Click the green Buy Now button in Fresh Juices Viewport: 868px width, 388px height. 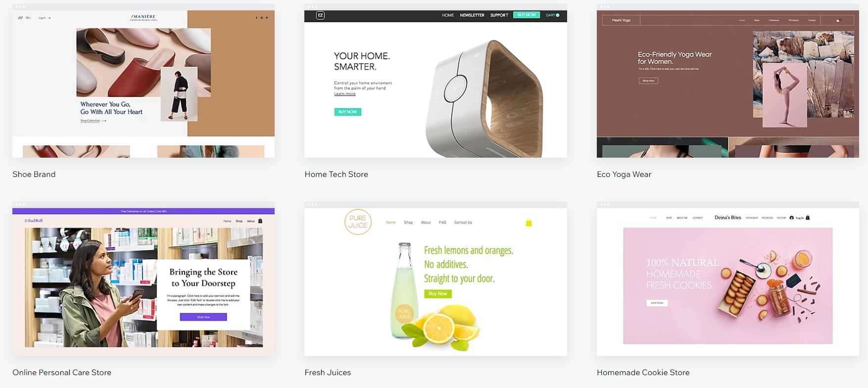(x=437, y=294)
